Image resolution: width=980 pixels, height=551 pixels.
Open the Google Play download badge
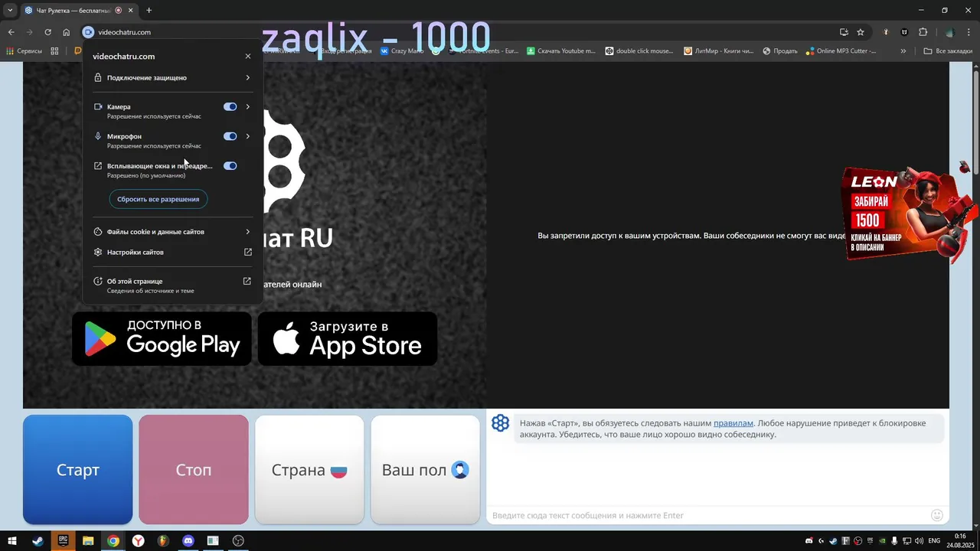(162, 338)
